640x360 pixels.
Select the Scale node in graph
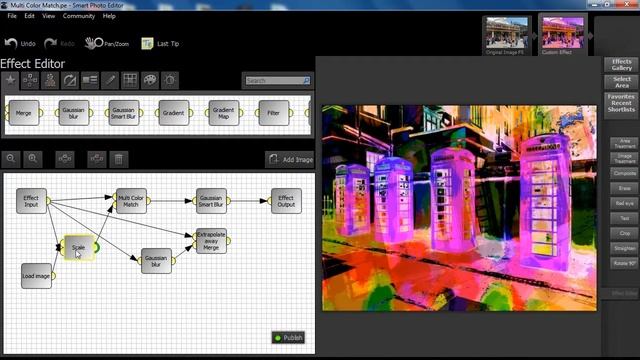tap(79, 247)
